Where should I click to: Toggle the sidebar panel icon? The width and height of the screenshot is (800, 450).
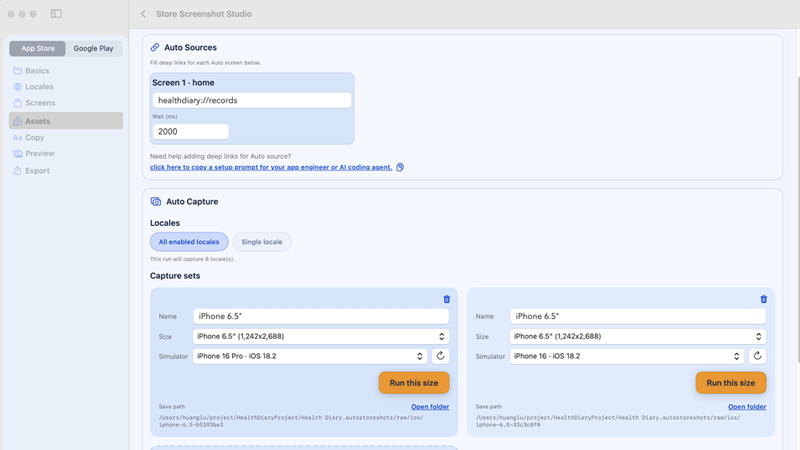56,14
